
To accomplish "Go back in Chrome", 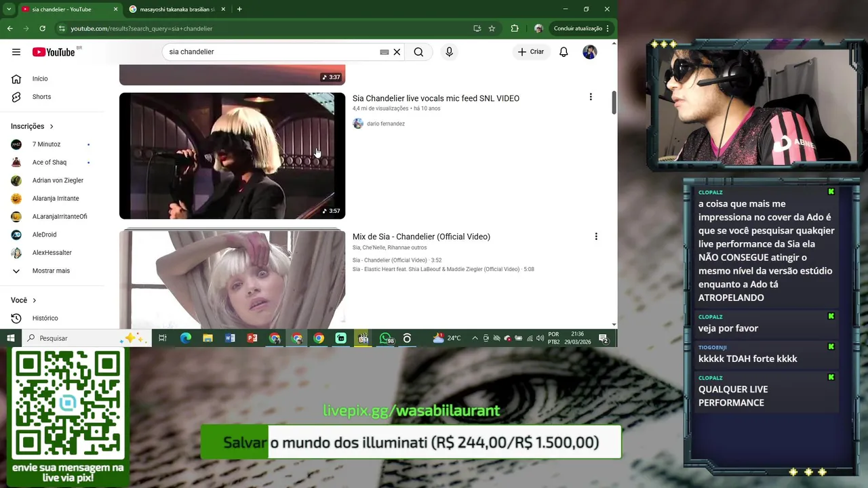I will 9,28.
